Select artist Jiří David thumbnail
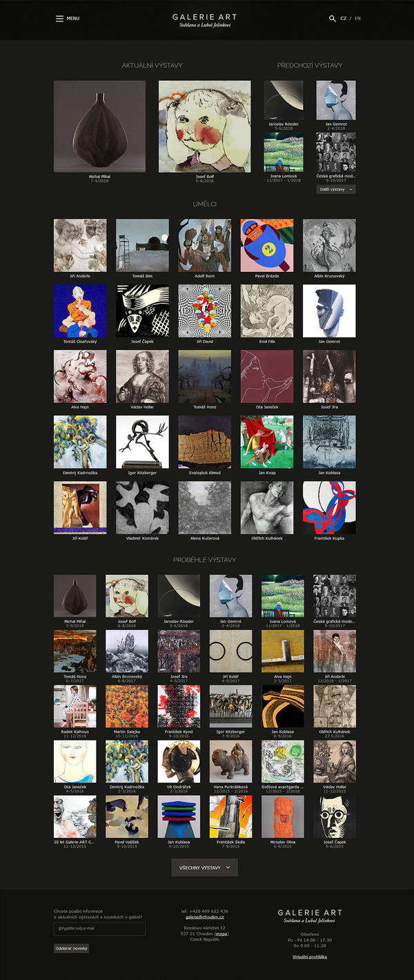Viewport: 414px width, 980px height. [x=204, y=311]
